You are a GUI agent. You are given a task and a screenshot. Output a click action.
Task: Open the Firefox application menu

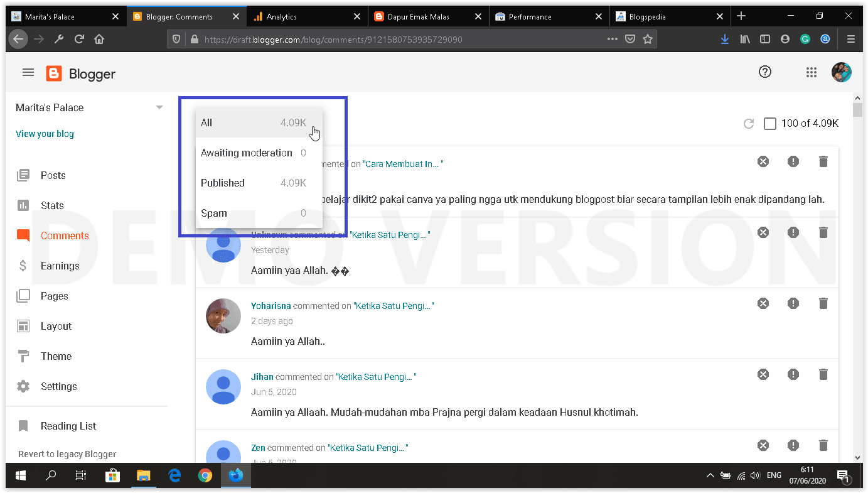851,39
